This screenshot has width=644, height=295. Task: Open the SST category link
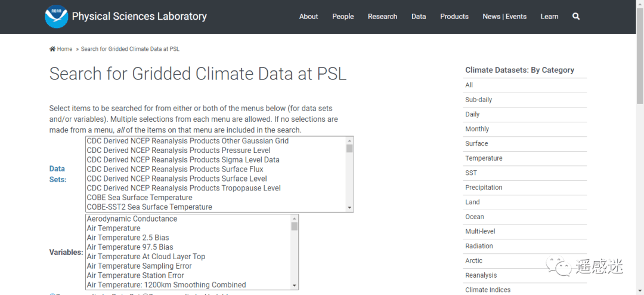point(471,173)
